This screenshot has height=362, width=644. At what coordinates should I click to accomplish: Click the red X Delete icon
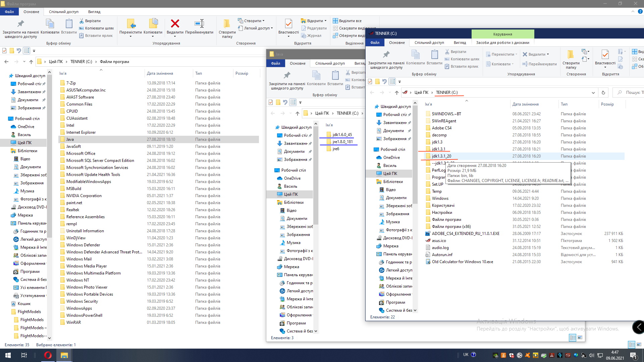[x=175, y=24]
